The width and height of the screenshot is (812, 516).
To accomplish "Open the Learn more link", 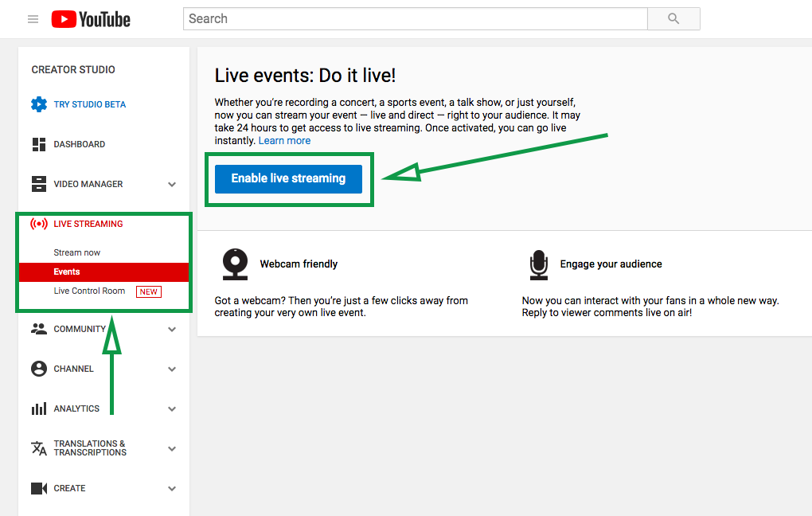I will 284,140.
